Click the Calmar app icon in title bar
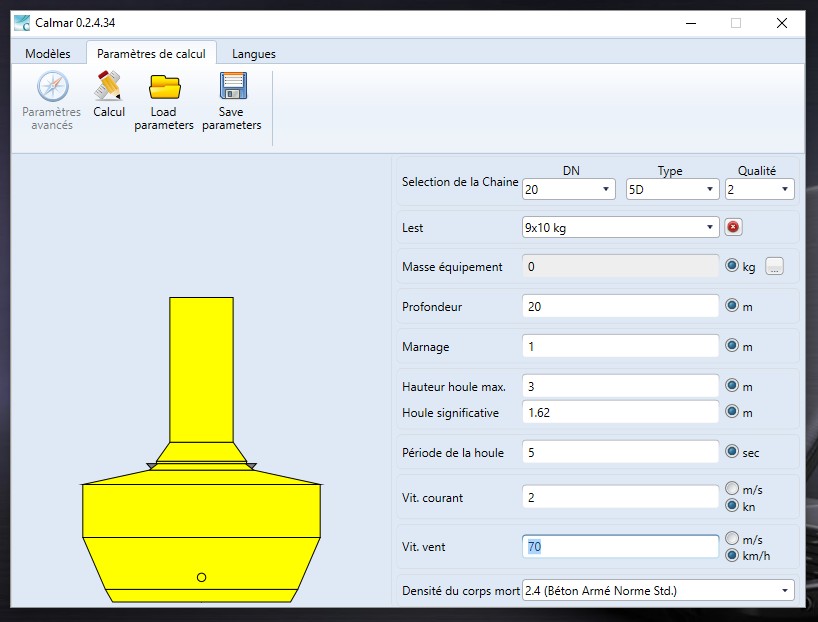Image resolution: width=818 pixels, height=622 pixels. pyautogui.click(x=21, y=22)
